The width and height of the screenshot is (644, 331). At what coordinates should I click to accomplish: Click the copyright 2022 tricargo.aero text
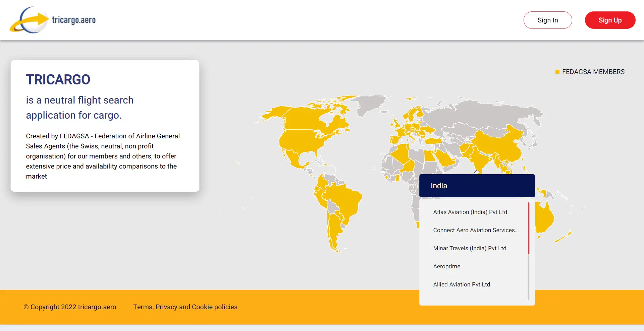(x=70, y=307)
